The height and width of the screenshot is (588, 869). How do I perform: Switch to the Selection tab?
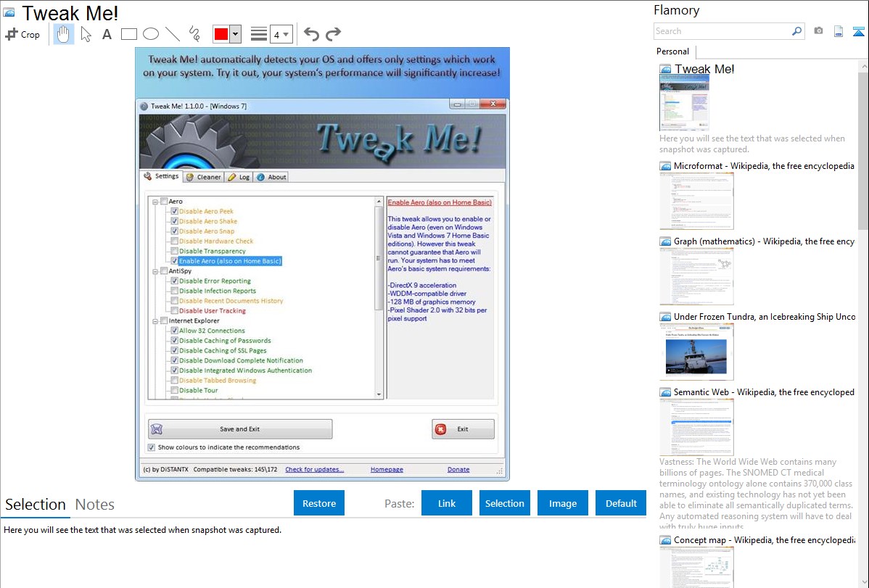coord(36,505)
